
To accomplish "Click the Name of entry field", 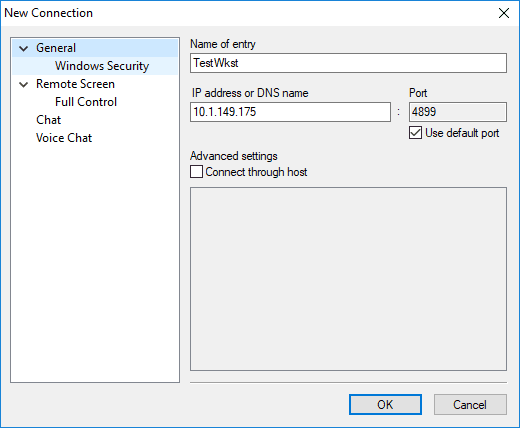I will [x=348, y=63].
